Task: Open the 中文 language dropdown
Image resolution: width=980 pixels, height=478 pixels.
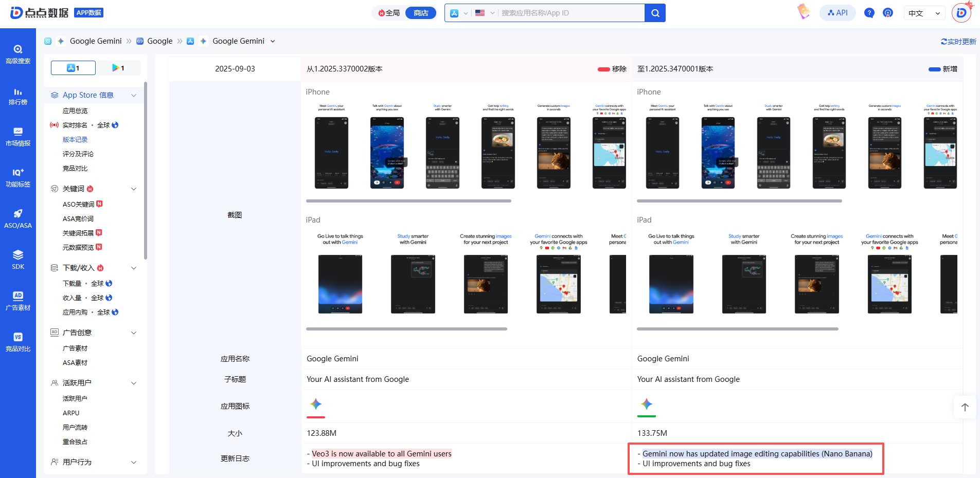Action: coord(924,13)
